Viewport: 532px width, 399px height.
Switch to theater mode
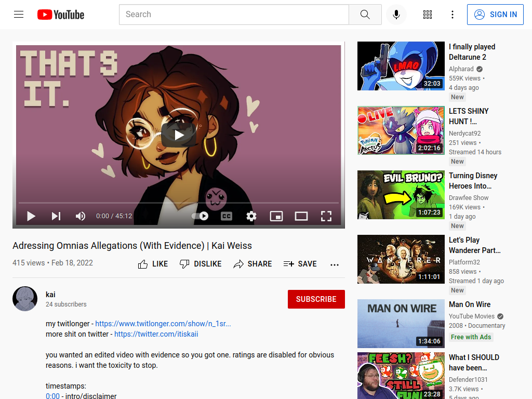click(301, 216)
